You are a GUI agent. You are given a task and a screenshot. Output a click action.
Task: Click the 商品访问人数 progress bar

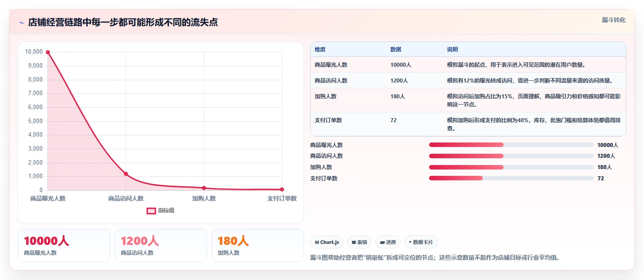point(511,156)
